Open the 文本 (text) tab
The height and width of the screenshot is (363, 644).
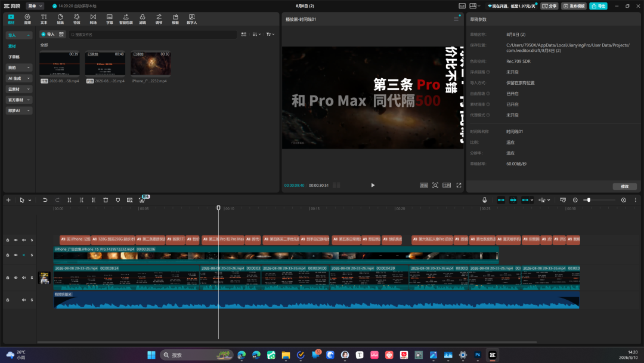pyautogui.click(x=44, y=19)
